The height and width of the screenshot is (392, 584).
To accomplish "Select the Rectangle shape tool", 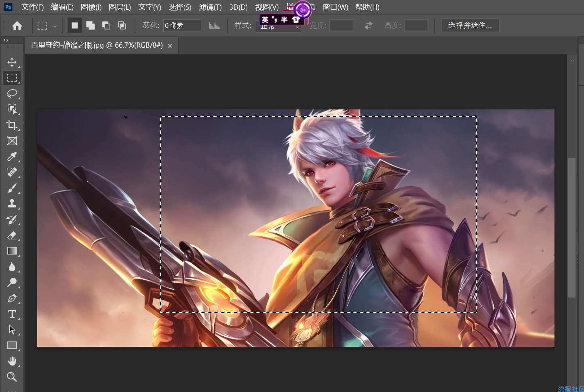I will [12, 346].
